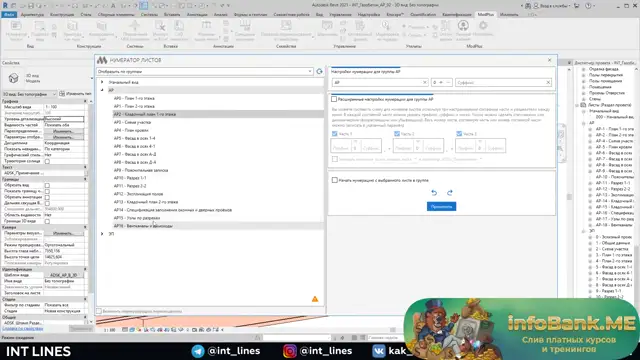
Task: Check start numbering from selected sheet
Action: point(335,180)
